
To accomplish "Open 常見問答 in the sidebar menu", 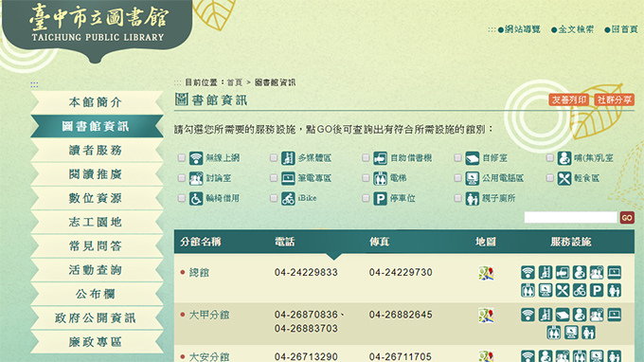I will tap(97, 246).
